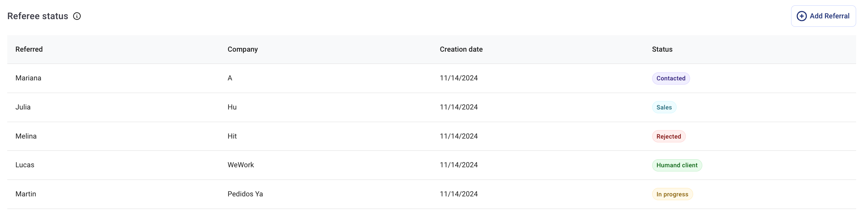The image size is (868, 222).
Task: Click the WeWork company cell
Action: (241, 165)
